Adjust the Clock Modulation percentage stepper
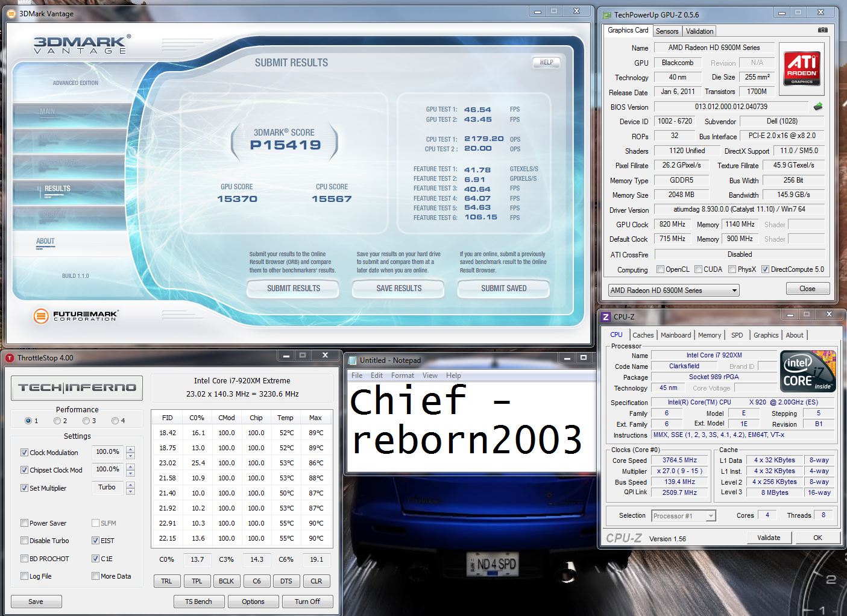Image resolution: width=847 pixels, height=616 pixels. tap(131, 452)
